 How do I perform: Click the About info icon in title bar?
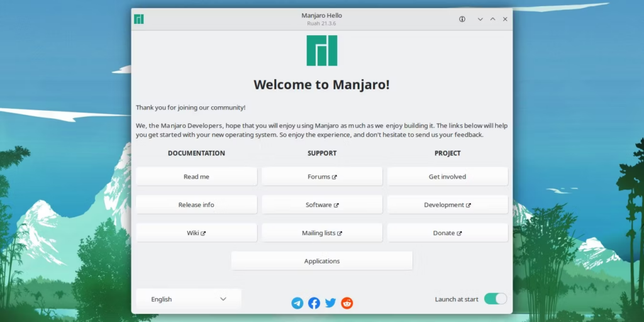(x=462, y=19)
